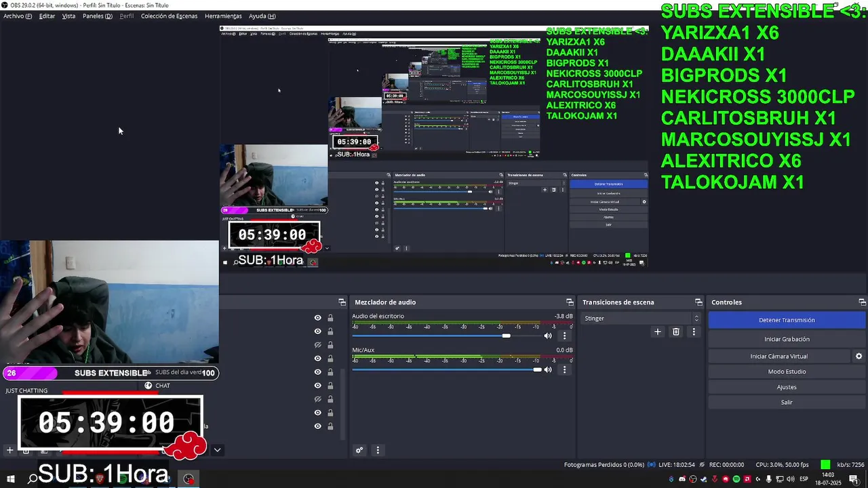Image resolution: width=868 pixels, height=488 pixels.
Task: Open the volume tray icon
Action: click(791, 480)
